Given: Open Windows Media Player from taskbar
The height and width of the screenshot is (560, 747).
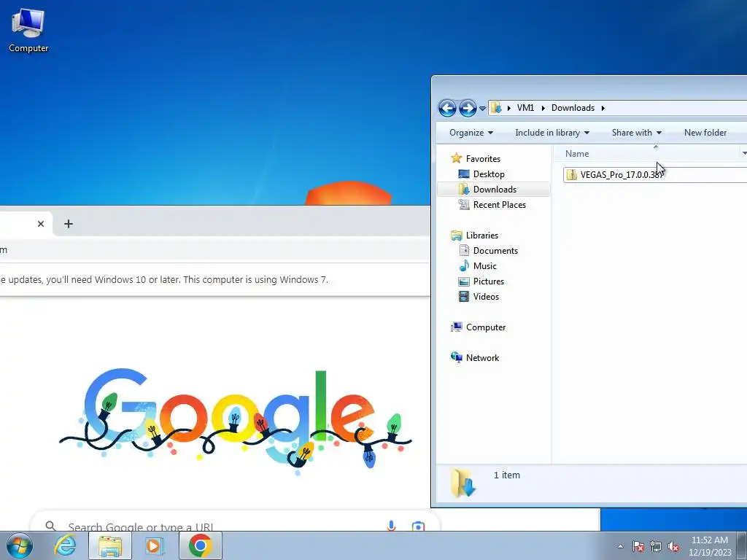Looking at the screenshot, I should pos(154,545).
